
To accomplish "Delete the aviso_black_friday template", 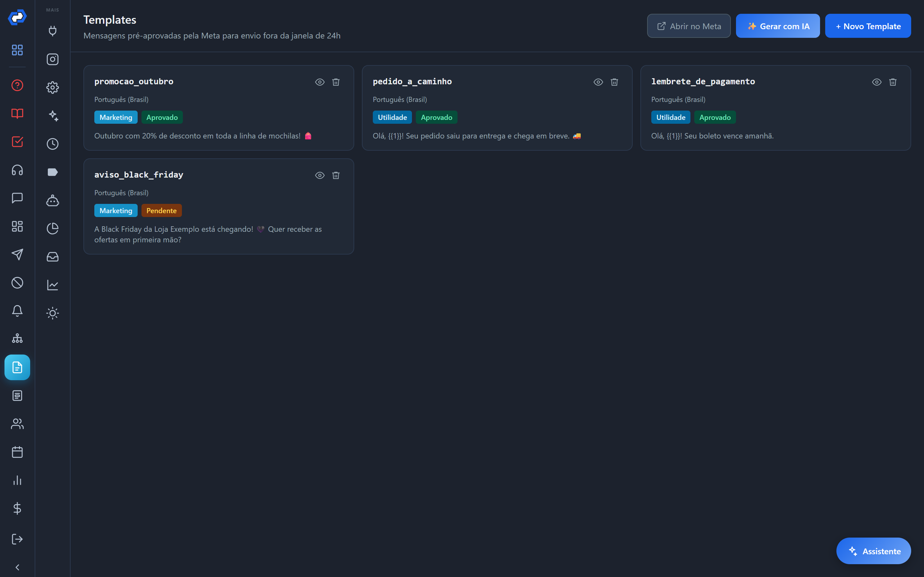I will point(336,175).
